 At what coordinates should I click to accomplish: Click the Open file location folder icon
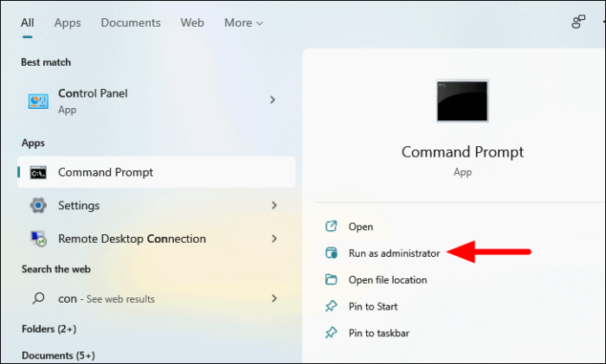(332, 279)
